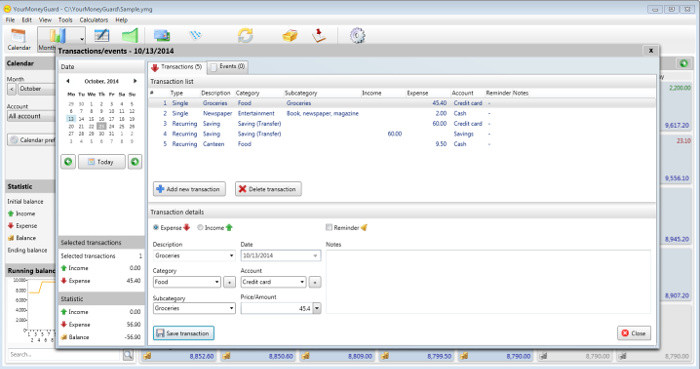Viewport: 700px width, 369px height.
Task: Click the search magnifier icon
Action: (128, 355)
